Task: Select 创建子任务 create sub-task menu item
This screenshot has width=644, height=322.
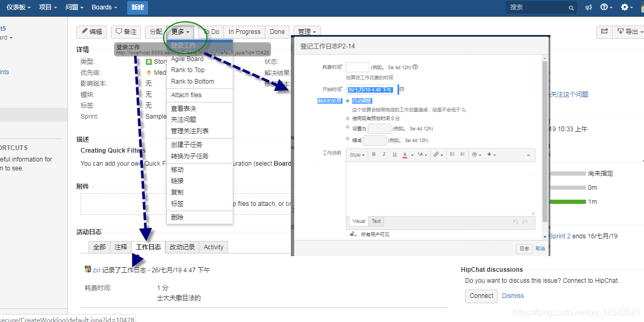Action: click(x=199, y=145)
